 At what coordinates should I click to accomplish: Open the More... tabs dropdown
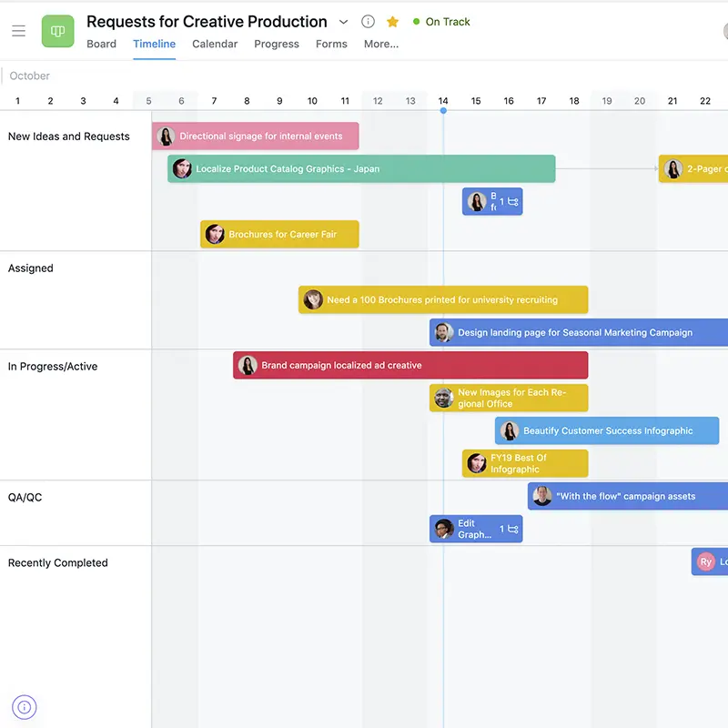coord(381,44)
